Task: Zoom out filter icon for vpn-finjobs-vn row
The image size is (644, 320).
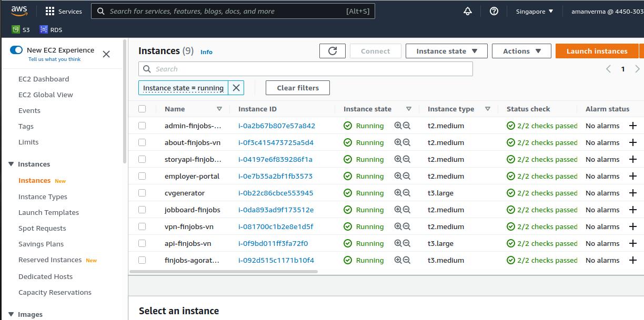Action: [406, 226]
